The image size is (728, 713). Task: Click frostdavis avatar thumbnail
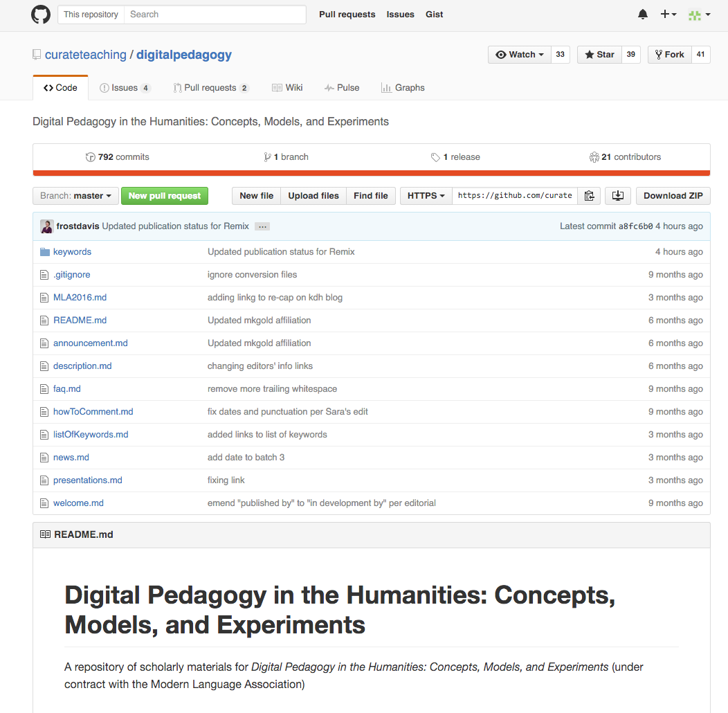pos(46,226)
